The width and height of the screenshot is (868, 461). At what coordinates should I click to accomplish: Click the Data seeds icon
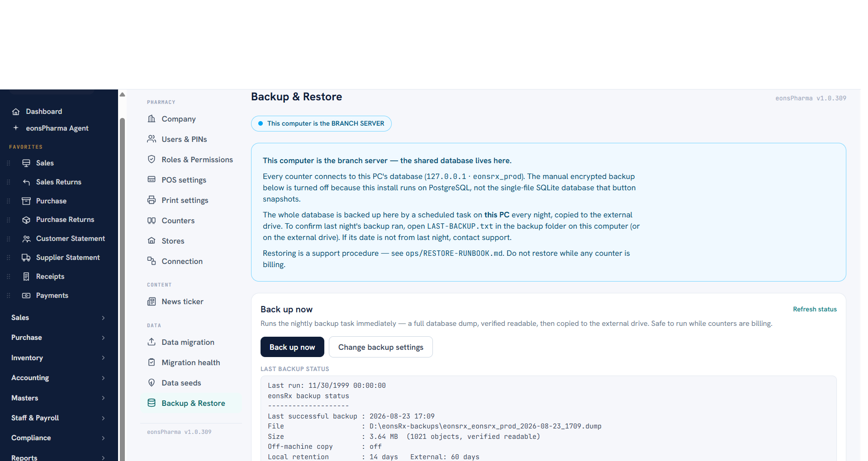click(152, 383)
